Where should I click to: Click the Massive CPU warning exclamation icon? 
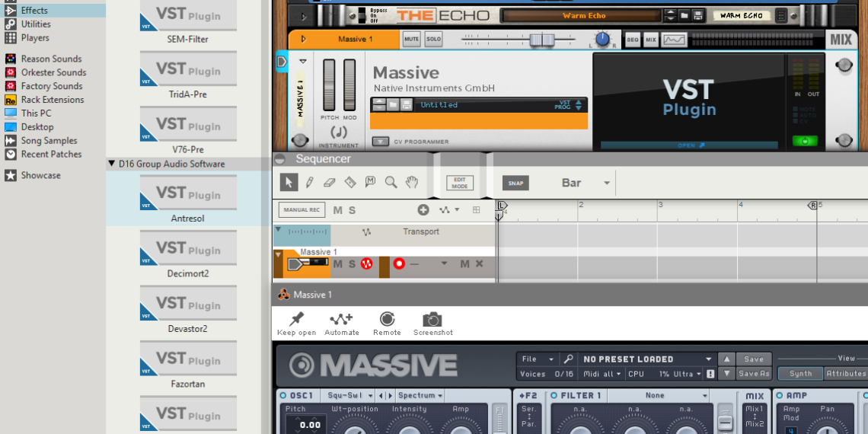(711, 374)
